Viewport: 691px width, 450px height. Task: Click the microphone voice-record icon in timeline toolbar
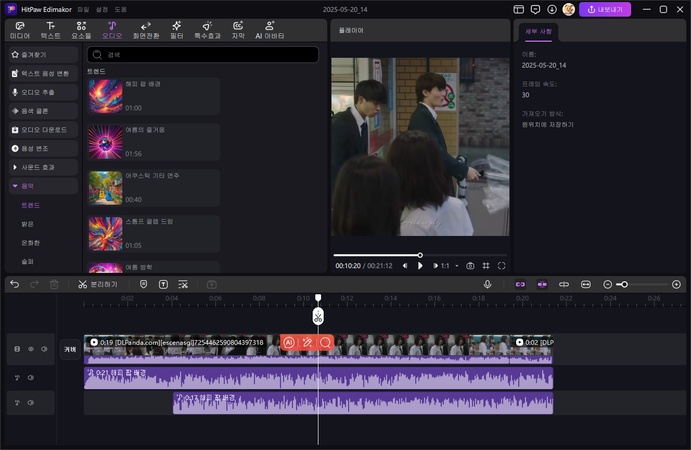point(487,284)
